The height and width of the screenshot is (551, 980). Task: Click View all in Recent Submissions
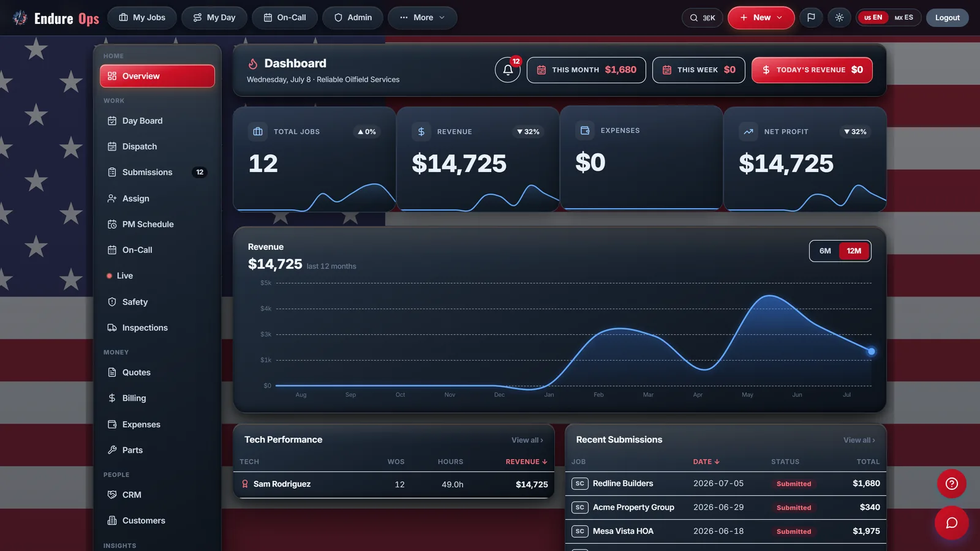(x=859, y=440)
